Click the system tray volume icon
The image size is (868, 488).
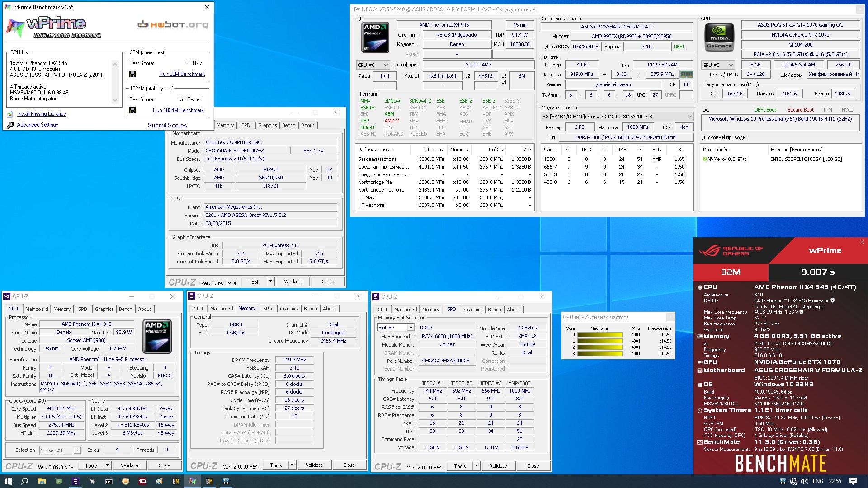[x=805, y=481]
